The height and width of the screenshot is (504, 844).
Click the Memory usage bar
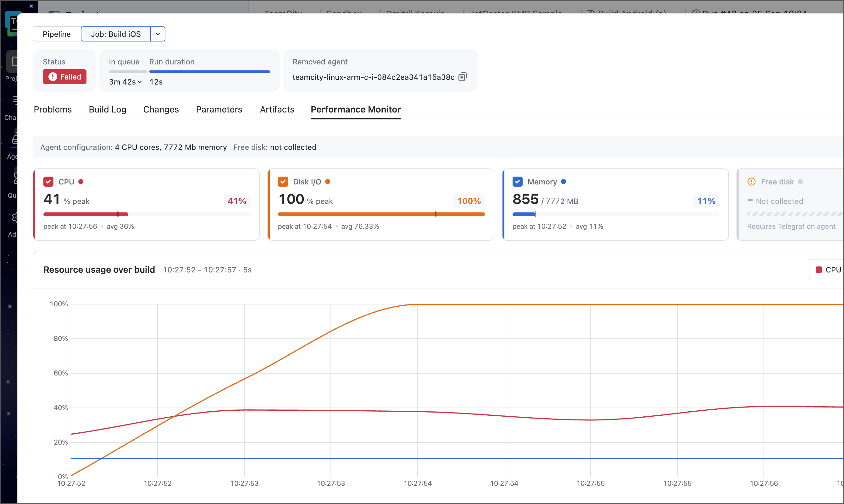pyautogui.click(x=616, y=214)
